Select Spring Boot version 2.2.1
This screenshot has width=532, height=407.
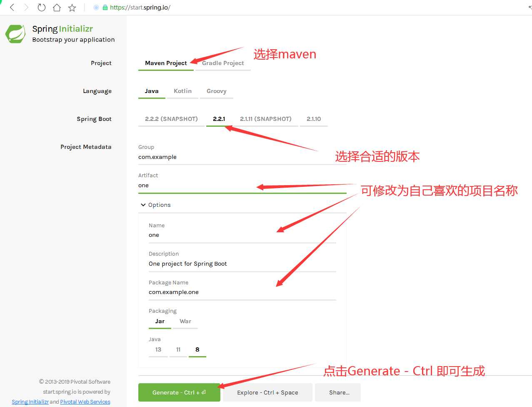tap(219, 119)
